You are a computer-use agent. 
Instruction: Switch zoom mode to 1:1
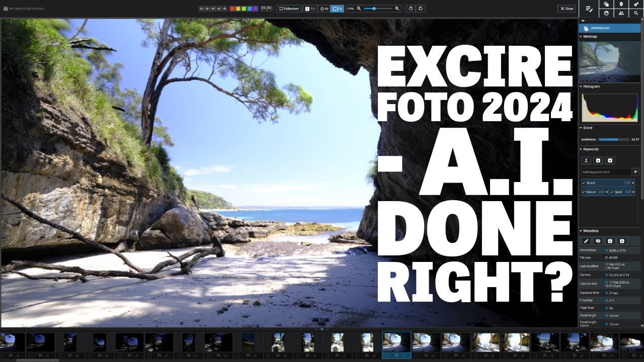click(x=310, y=9)
